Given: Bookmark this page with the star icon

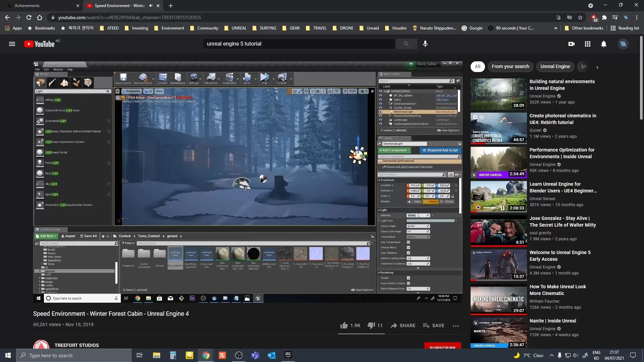Looking at the screenshot, I should coord(580,17).
